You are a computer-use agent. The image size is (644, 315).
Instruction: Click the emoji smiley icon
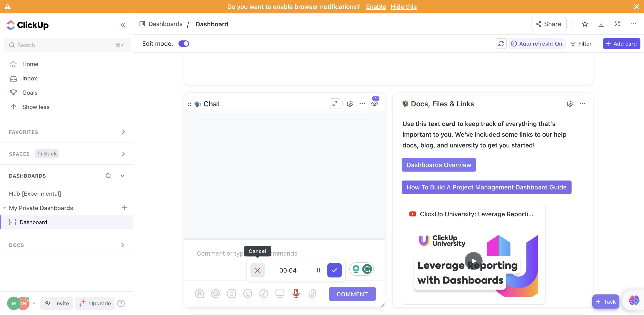tap(248, 294)
